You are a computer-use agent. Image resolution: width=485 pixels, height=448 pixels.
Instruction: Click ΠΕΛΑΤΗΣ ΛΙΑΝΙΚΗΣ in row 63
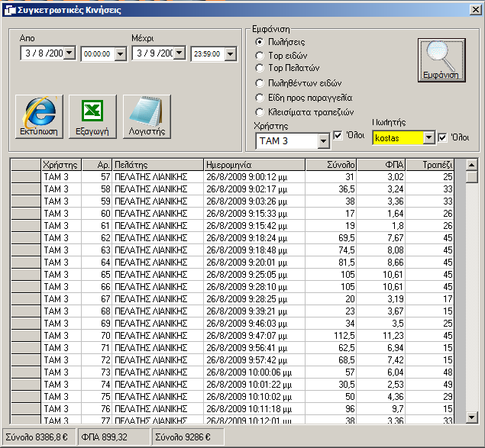pos(158,250)
